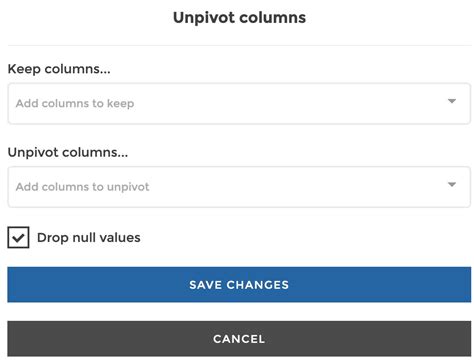474x363 pixels.
Task: Click the Drop null values label text
Action: pyautogui.click(x=89, y=238)
